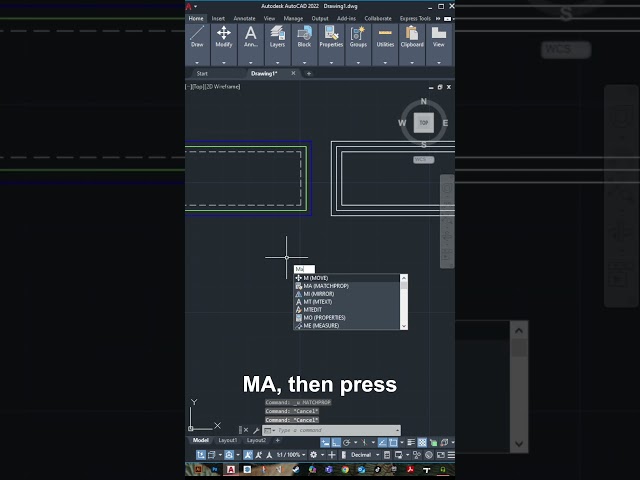
Task: Click suggestion list scrollbar down arrow
Action: [x=404, y=326]
